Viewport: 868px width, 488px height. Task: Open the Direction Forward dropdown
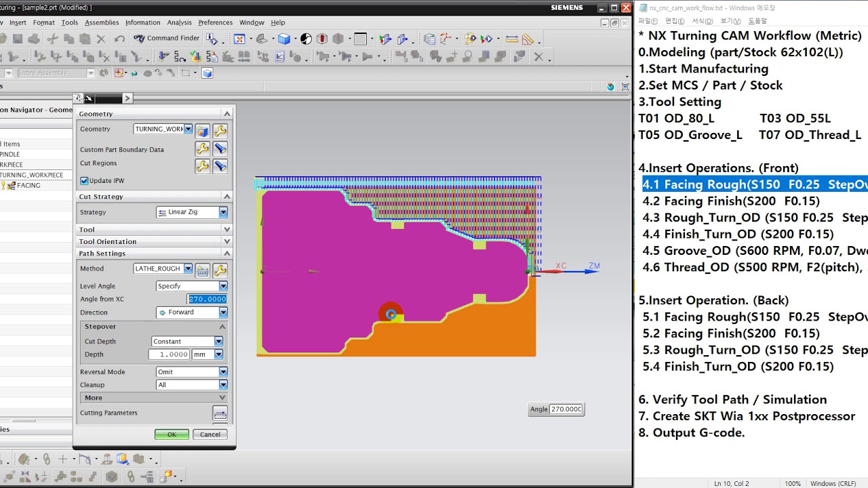click(x=222, y=312)
